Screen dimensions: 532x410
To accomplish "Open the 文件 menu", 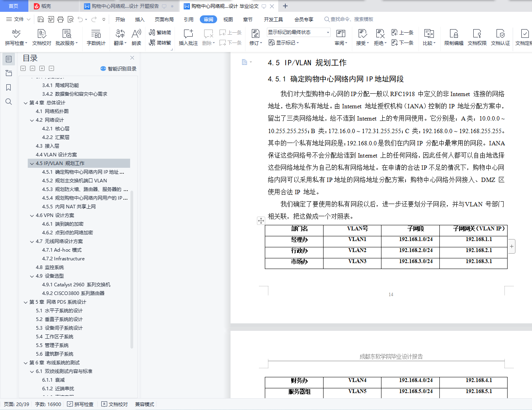I will [18, 19].
